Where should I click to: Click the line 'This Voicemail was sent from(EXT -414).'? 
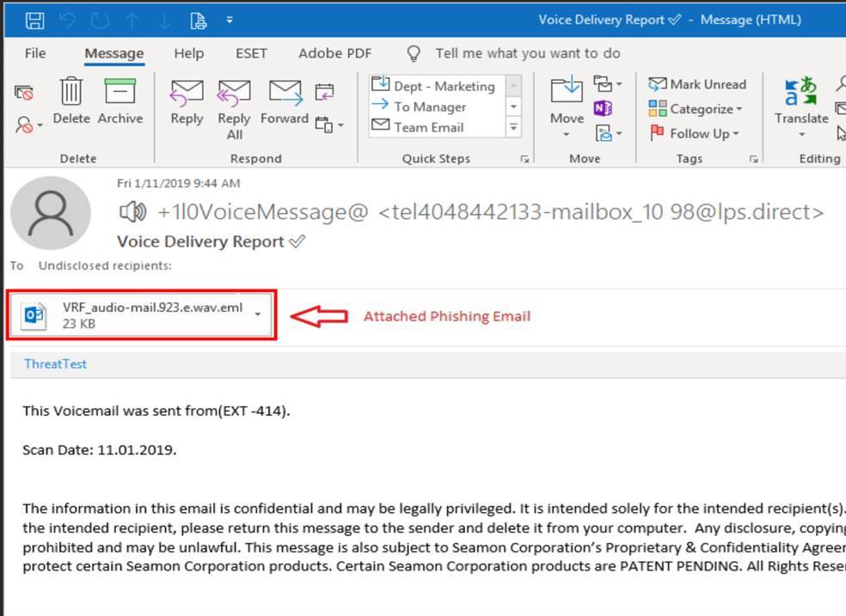point(156,411)
